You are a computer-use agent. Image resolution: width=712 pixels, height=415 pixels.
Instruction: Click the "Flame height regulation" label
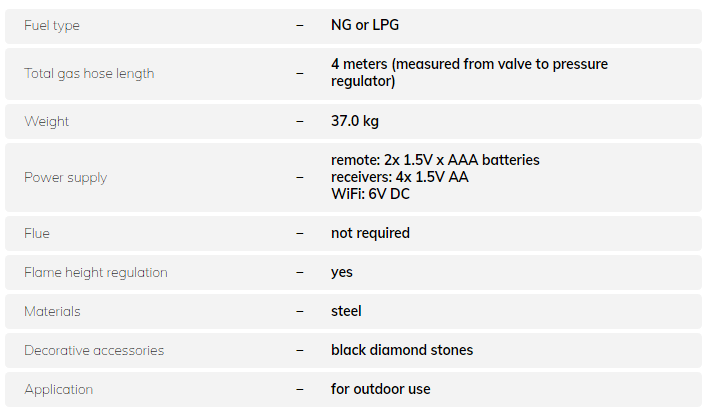[x=96, y=272]
